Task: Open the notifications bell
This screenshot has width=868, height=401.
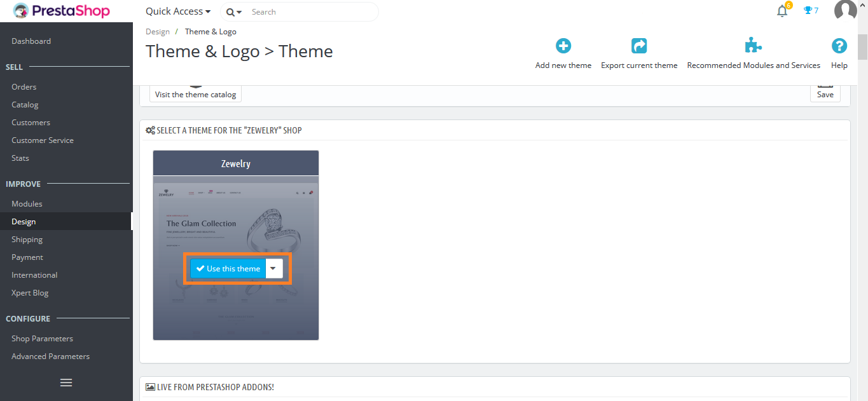Action: 783,11
